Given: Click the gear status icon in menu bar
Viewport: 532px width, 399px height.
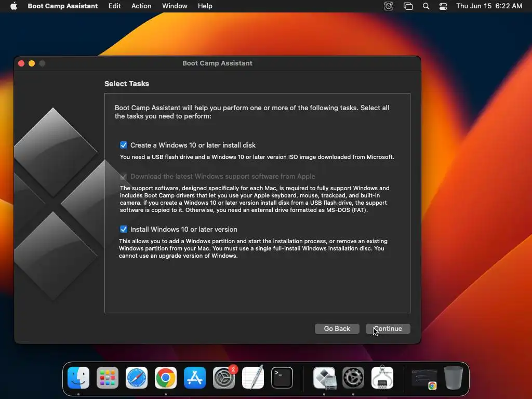Looking at the screenshot, I should click(x=389, y=6).
